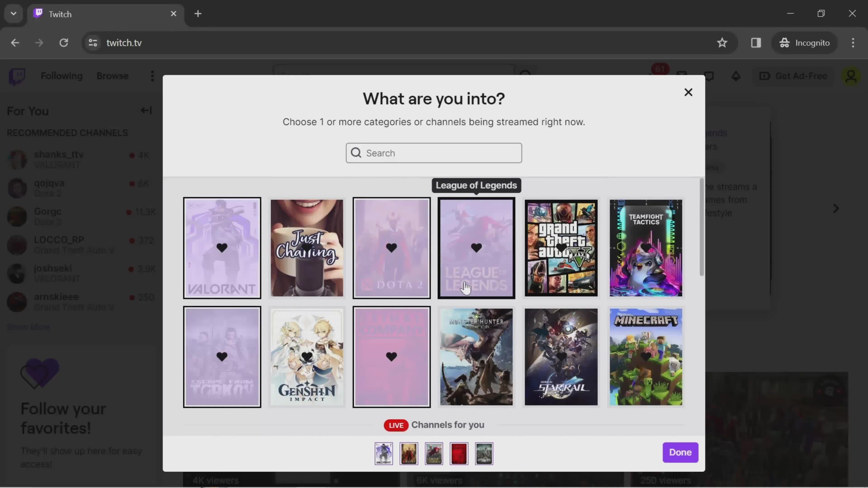Click the Twitch logo home icon

tap(17, 76)
